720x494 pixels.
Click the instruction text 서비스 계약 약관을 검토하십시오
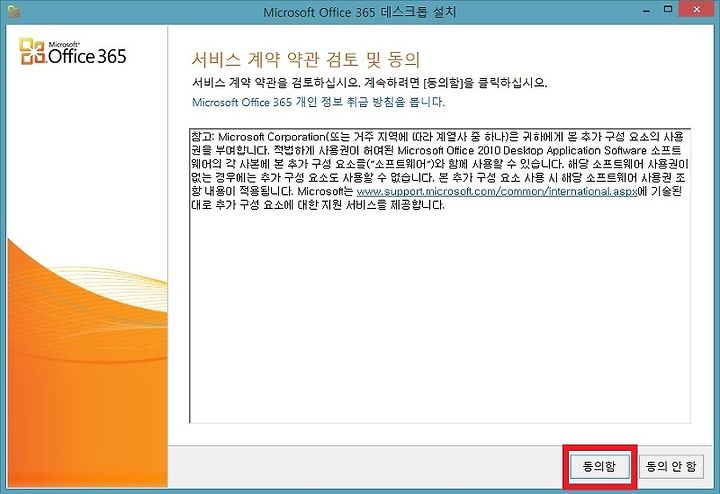(x=276, y=83)
